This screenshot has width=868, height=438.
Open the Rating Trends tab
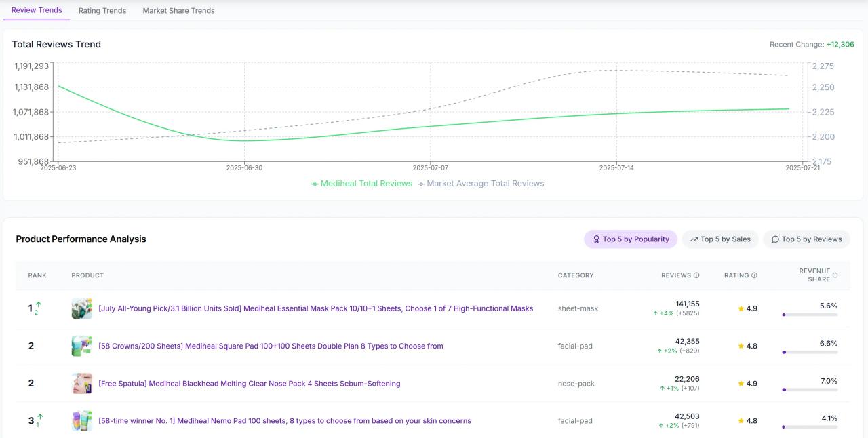102,11
